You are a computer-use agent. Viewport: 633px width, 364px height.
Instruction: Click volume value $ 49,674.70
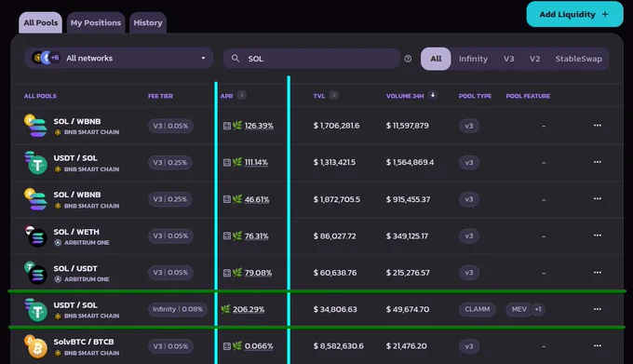tap(408, 309)
